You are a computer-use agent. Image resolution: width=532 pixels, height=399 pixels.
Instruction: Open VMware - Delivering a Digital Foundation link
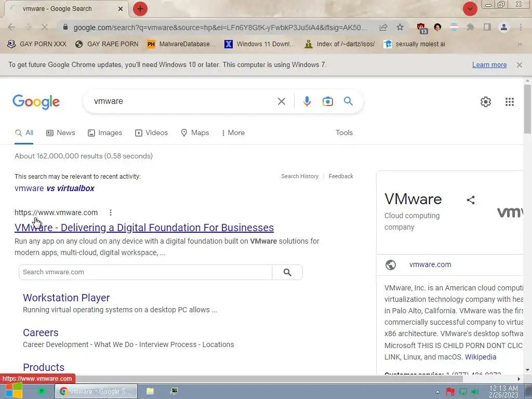pyautogui.click(x=144, y=228)
